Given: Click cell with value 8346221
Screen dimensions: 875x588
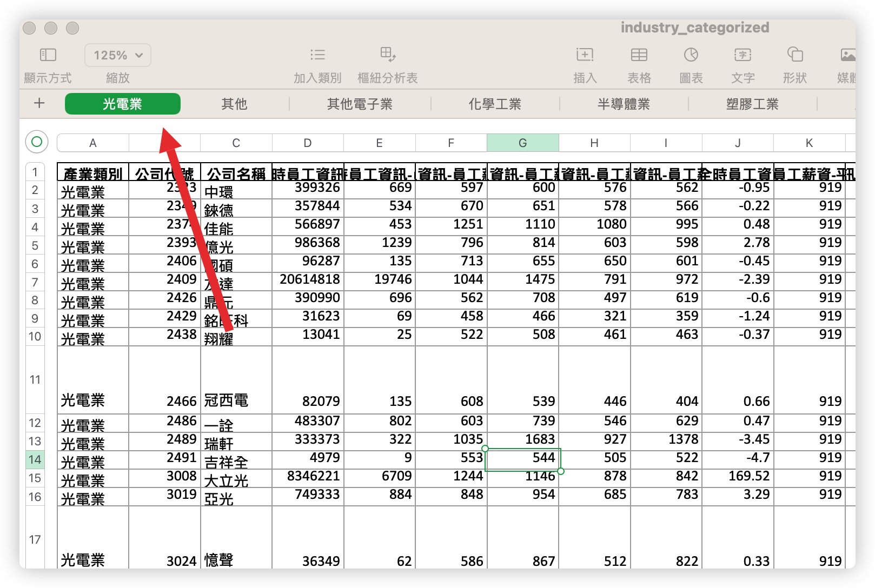Looking at the screenshot, I should click(308, 478).
